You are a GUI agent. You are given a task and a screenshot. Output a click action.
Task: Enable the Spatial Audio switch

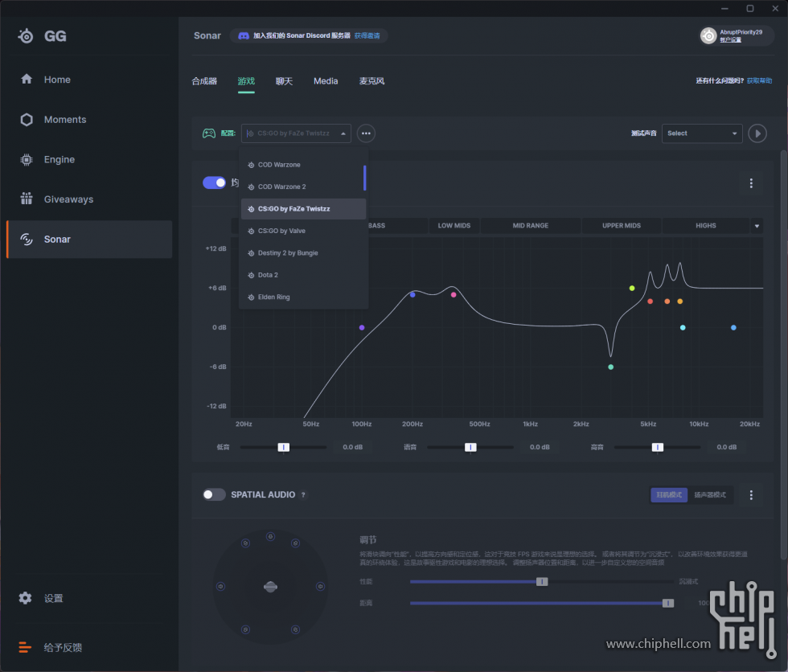[x=214, y=494]
